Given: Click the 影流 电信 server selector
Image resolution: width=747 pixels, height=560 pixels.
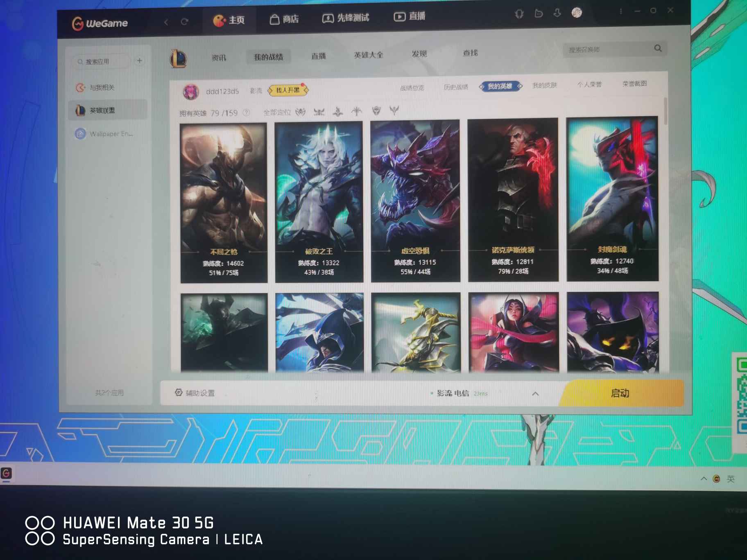Looking at the screenshot, I should (459, 393).
